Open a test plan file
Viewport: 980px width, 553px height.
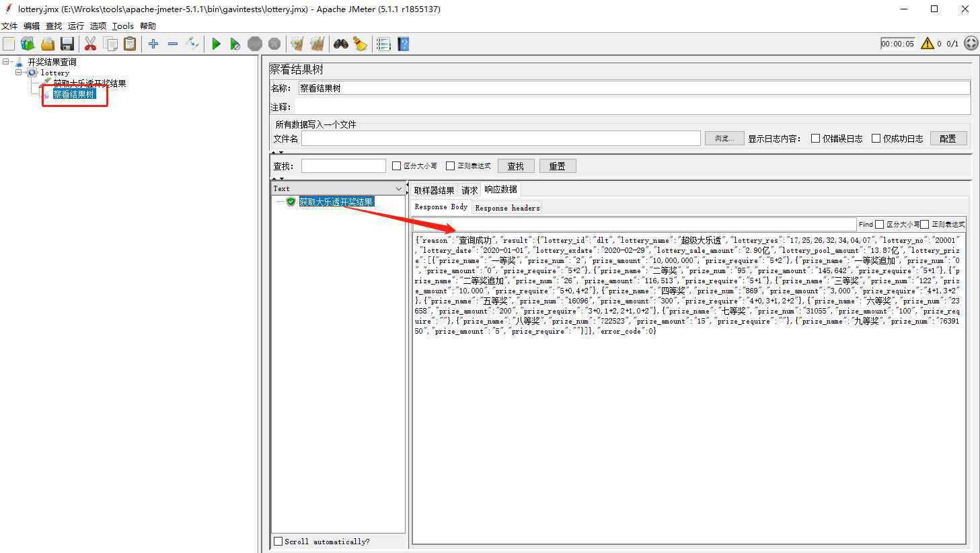pyautogui.click(x=48, y=44)
